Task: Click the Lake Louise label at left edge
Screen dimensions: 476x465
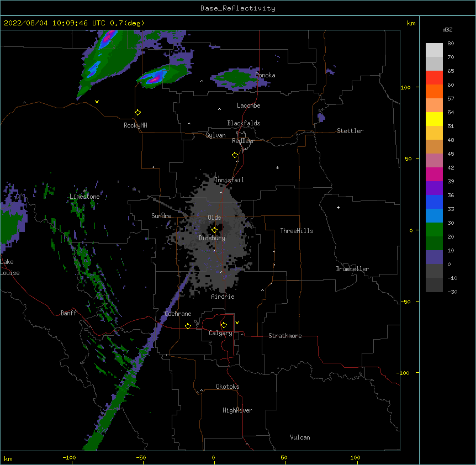Action: 10,267
